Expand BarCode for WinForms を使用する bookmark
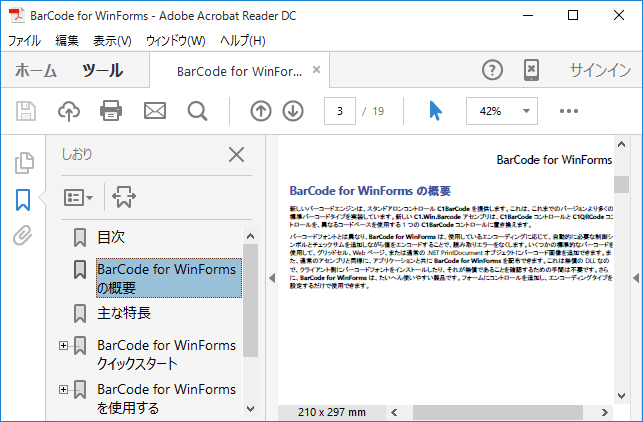The width and height of the screenshot is (643, 422). click(64, 389)
